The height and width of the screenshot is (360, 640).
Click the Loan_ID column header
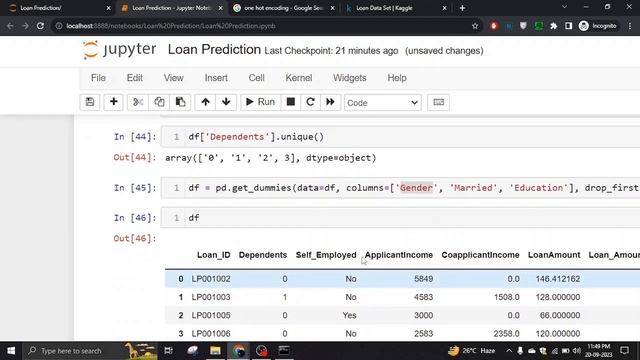(213, 255)
